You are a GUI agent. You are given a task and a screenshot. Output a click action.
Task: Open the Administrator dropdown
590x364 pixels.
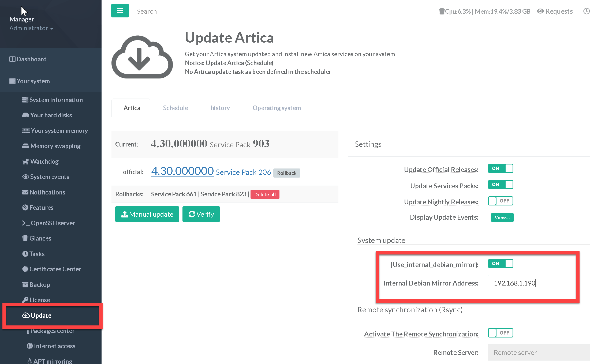(x=31, y=28)
